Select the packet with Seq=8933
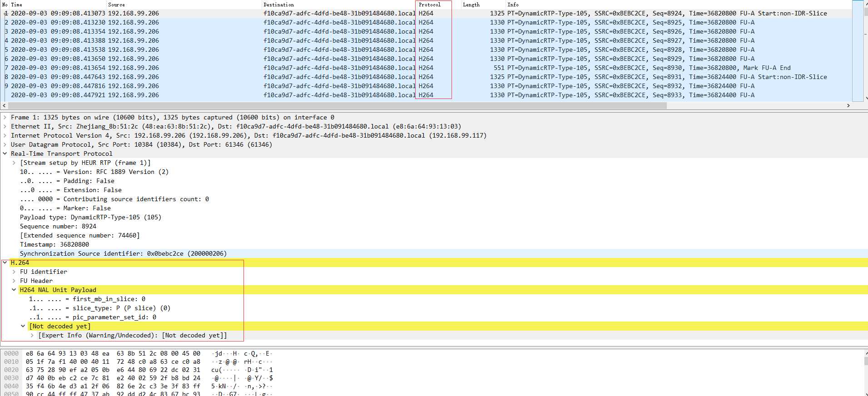 [x=426, y=95]
